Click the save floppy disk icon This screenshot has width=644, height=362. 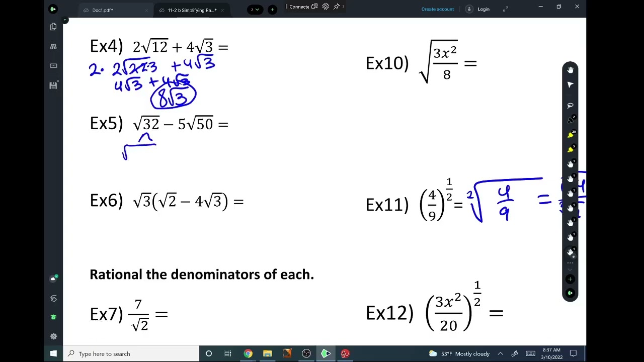coord(53,85)
